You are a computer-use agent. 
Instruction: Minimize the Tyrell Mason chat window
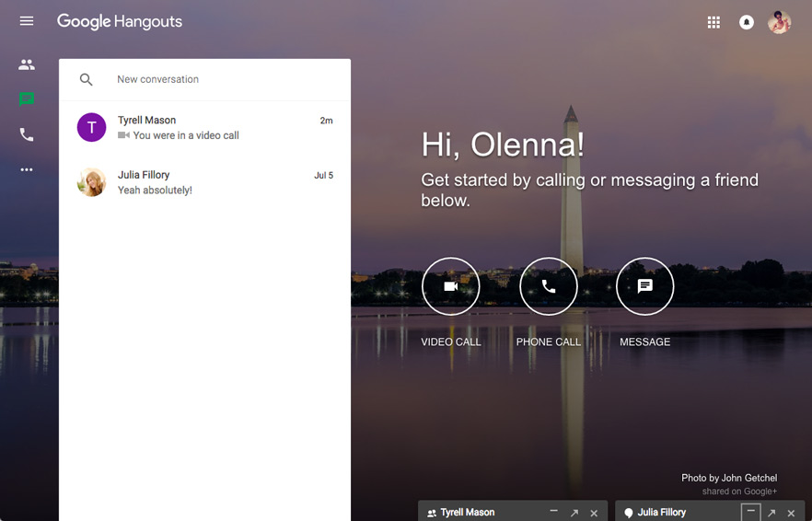click(x=553, y=512)
